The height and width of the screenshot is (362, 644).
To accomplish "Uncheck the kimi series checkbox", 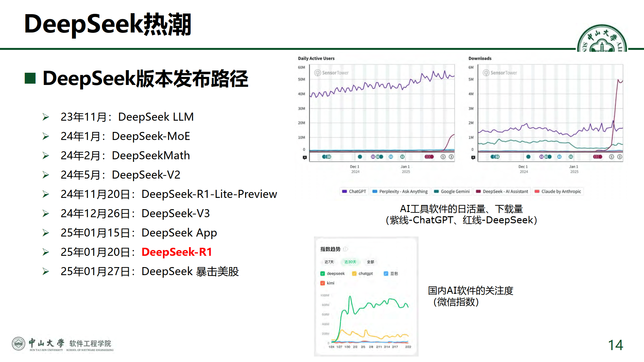I will coord(323,283).
